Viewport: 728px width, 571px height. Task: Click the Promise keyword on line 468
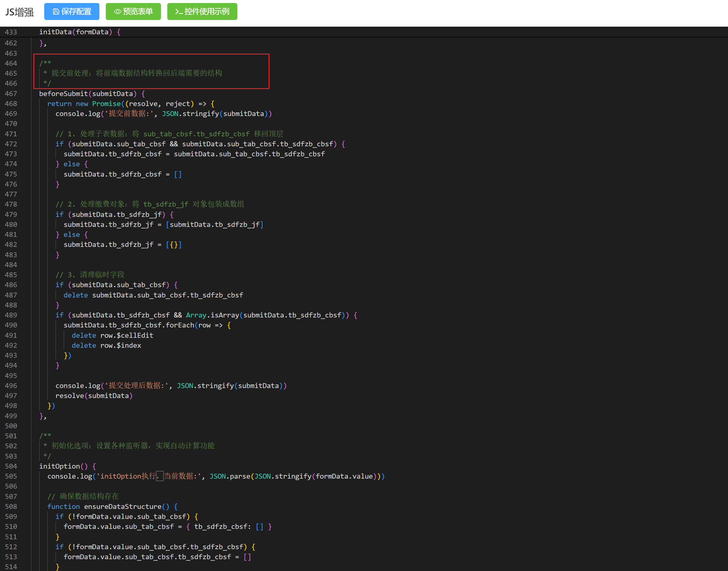tap(106, 104)
